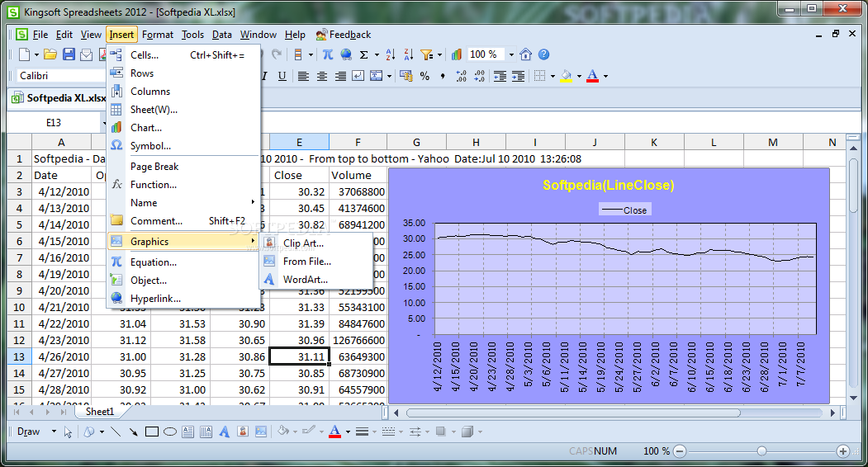This screenshot has height=467, width=868.
Task: Select WordArt... in the Graphics submenu
Action: tap(316, 280)
